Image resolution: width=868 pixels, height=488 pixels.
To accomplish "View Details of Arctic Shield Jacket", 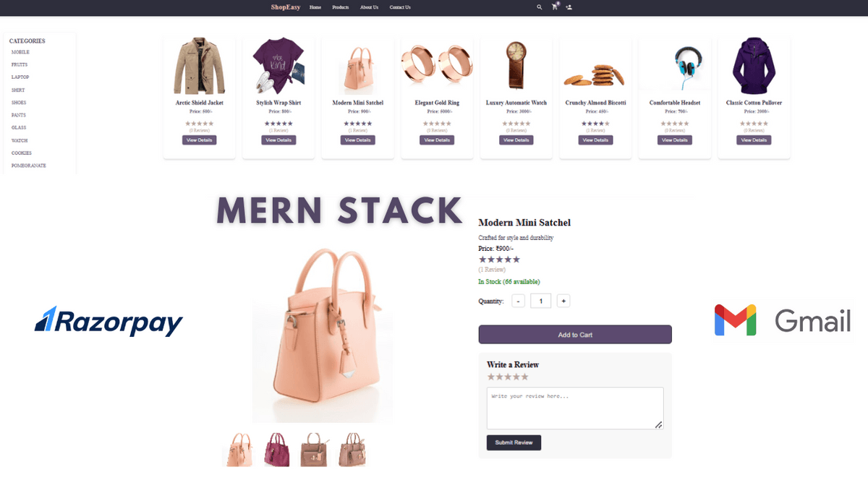I will pyautogui.click(x=200, y=140).
